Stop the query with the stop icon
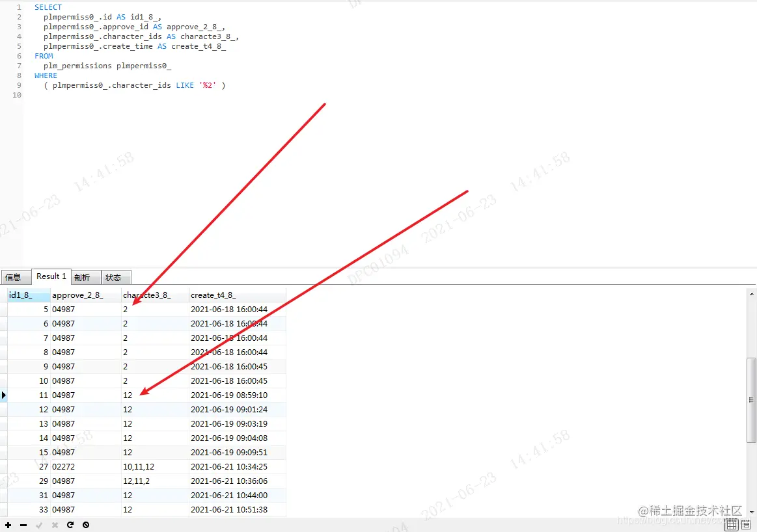Screen dimensions: 757x532 tap(86, 525)
